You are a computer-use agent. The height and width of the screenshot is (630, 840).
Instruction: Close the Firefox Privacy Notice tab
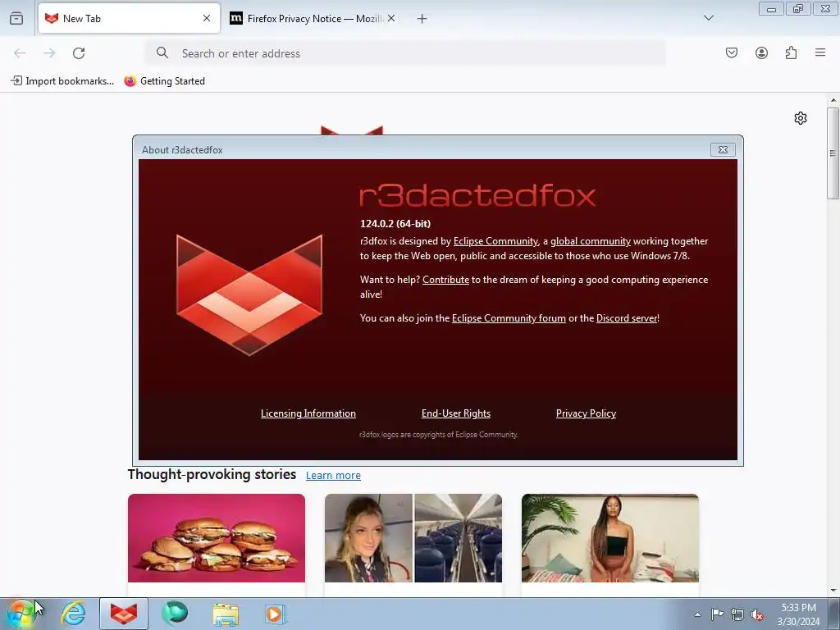[391, 18]
